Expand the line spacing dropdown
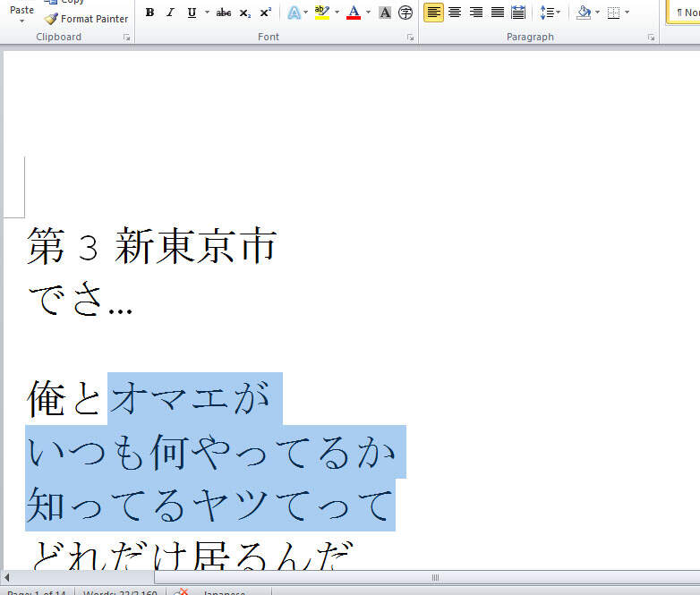The height and width of the screenshot is (595, 700). pos(549,13)
